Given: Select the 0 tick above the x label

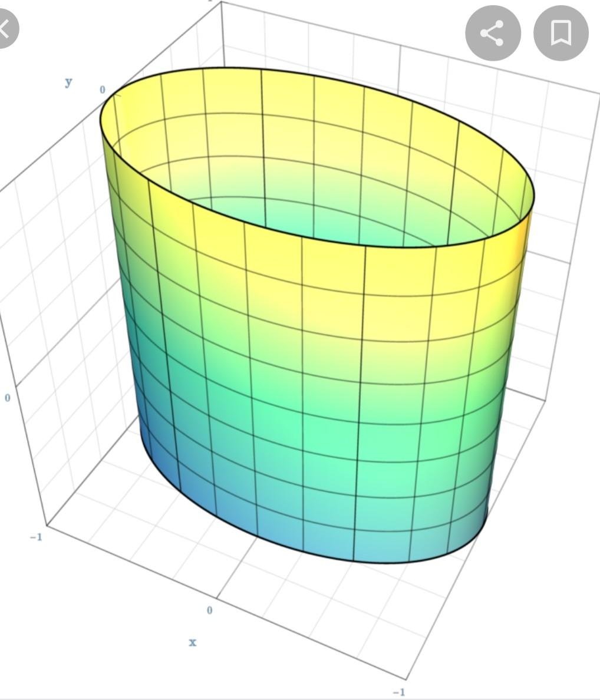Looking at the screenshot, I should click(209, 610).
